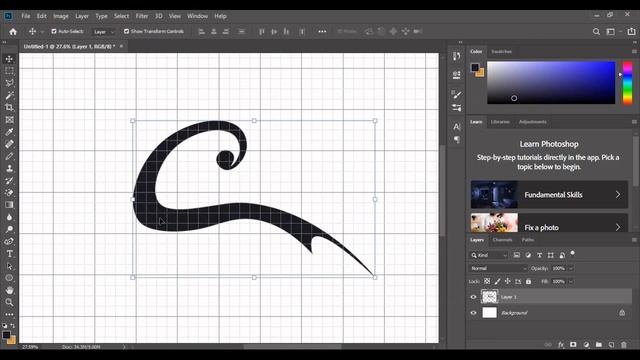
Task: Select the Ellipse shape tool
Action: 9,278
